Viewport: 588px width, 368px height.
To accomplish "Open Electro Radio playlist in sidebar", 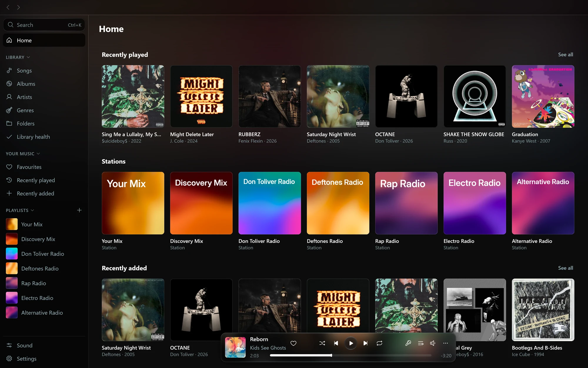I will pyautogui.click(x=44, y=298).
